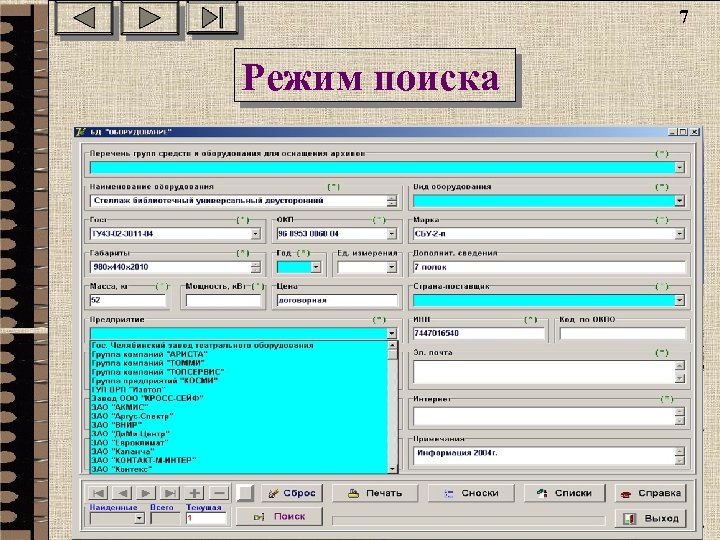Click Наименование оборудования text field
The image size is (720, 540).
point(238,201)
